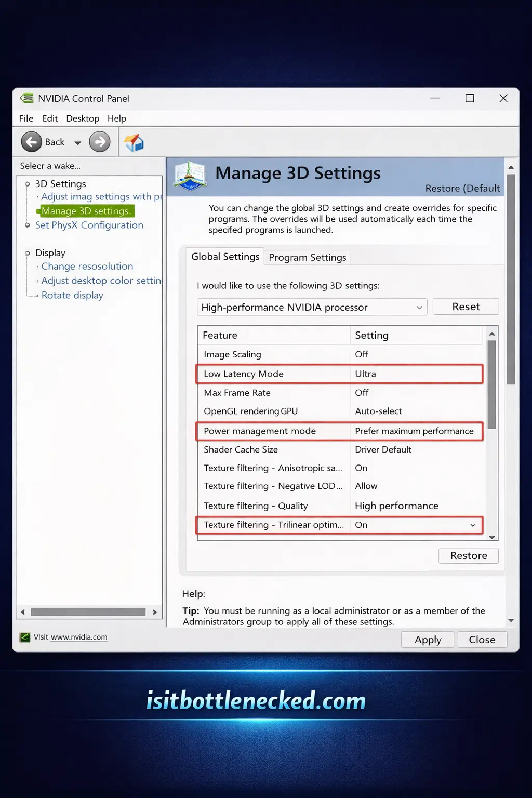Open the preferred graphics processor dropdown
The image size is (532, 798).
pos(419,307)
